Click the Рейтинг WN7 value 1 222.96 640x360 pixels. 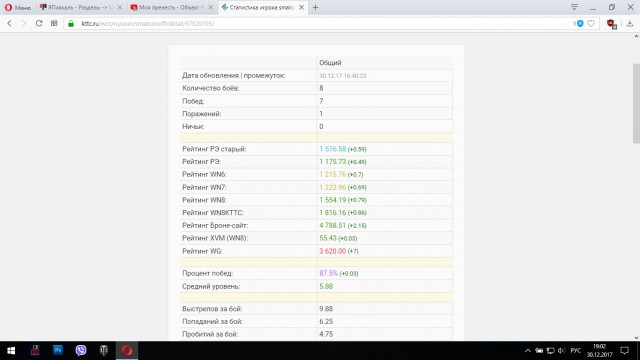[332, 187]
